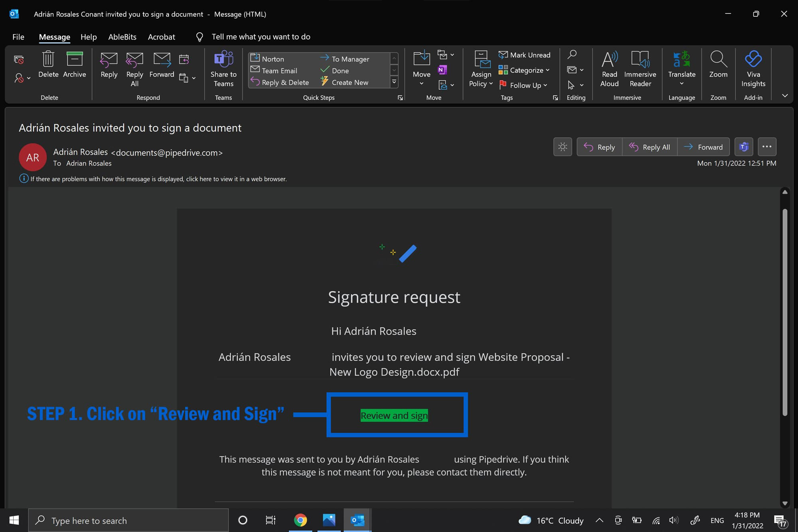
Task: Collapse the ribbon with the chevron
Action: [x=785, y=96]
